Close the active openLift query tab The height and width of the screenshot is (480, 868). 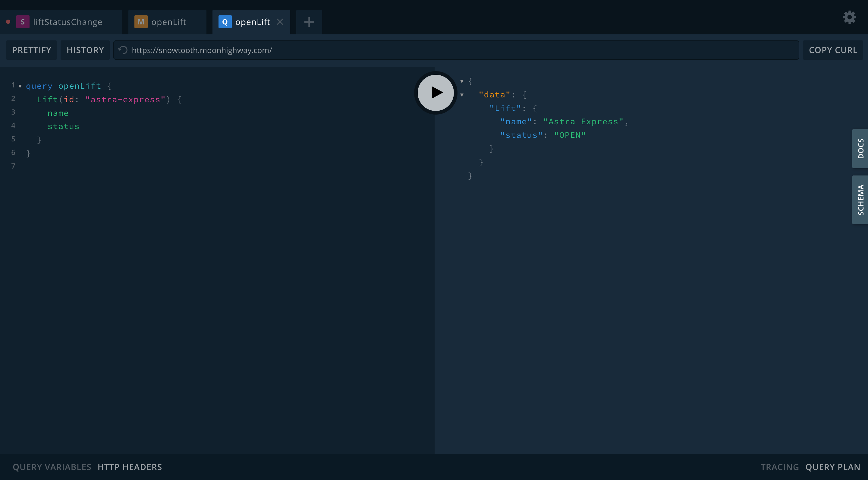point(280,22)
